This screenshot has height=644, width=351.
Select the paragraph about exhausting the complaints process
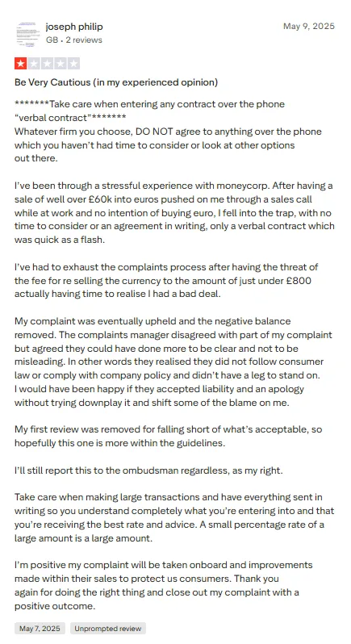coord(166,281)
